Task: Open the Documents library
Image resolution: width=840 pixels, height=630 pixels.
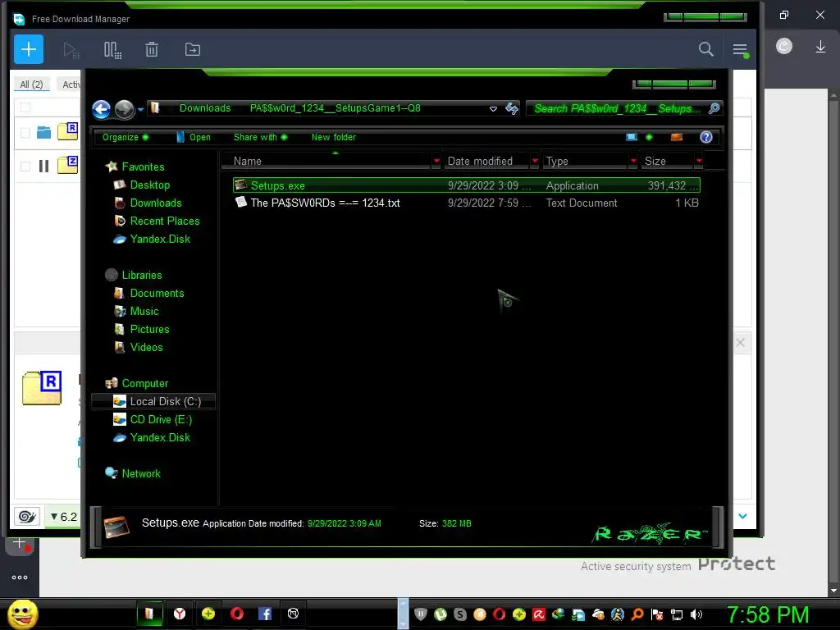Action: pyautogui.click(x=157, y=293)
